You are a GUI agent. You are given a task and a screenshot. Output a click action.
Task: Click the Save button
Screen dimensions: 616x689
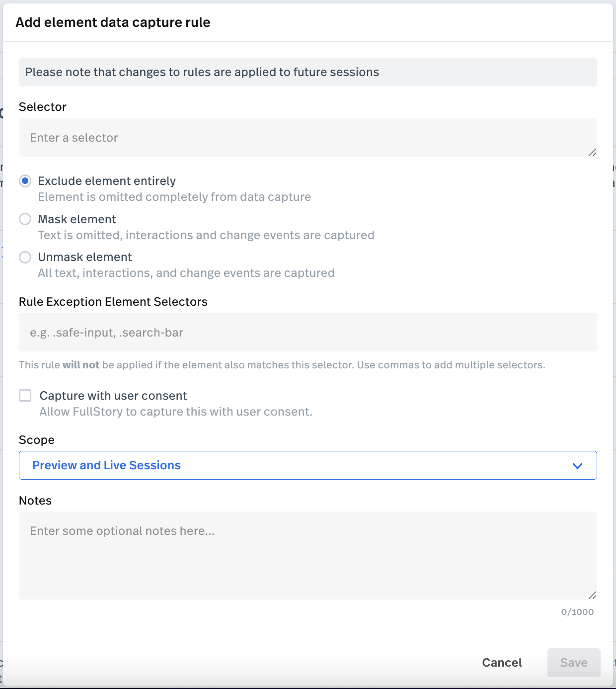tap(573, 663)
